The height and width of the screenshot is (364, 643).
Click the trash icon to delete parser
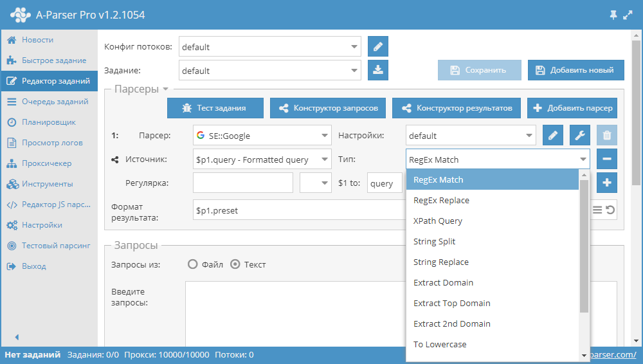607,135
